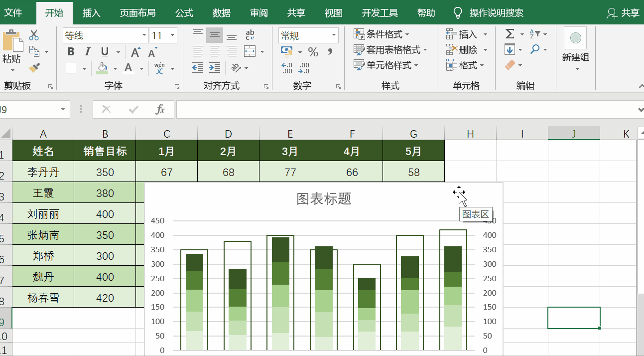Expand the border style dropdown arrow
The height and width of the screenshot is (356, 644).
pyautogui.click(x=84, y=68)
